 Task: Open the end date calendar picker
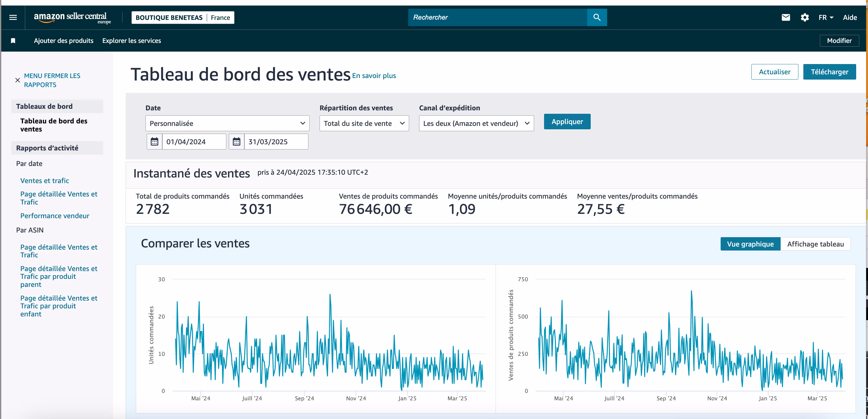237,142
